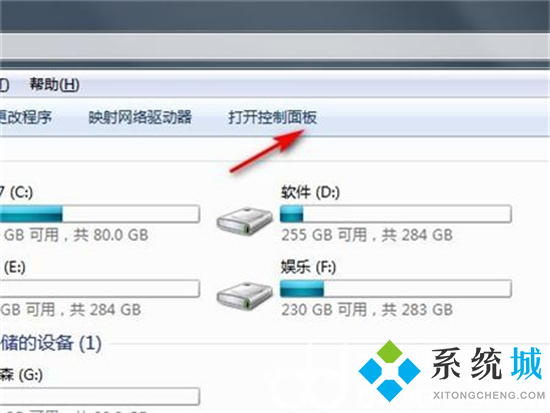
Task: Click the (E:) drive label
Action: [x=14, y=267]
